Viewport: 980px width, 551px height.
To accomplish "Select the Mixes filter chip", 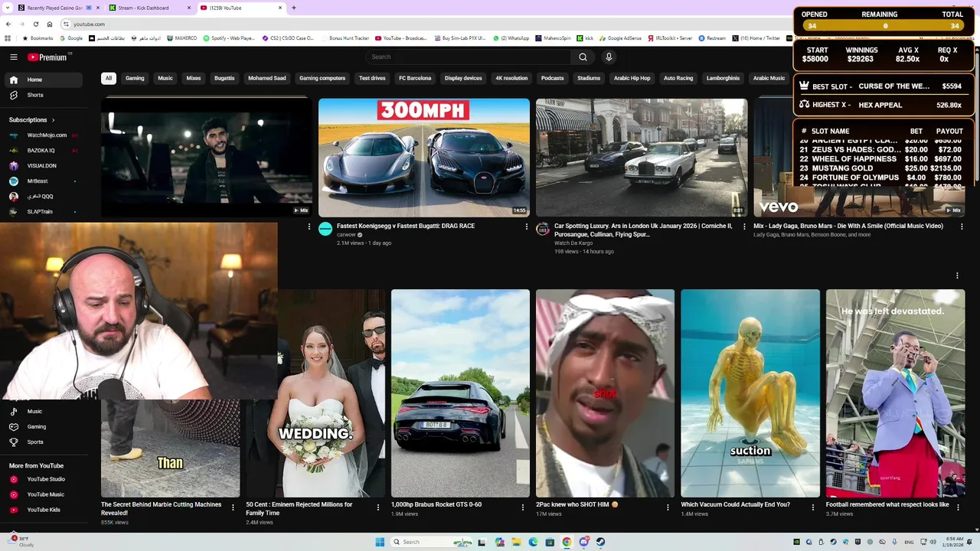I will [x=194, y=78].
